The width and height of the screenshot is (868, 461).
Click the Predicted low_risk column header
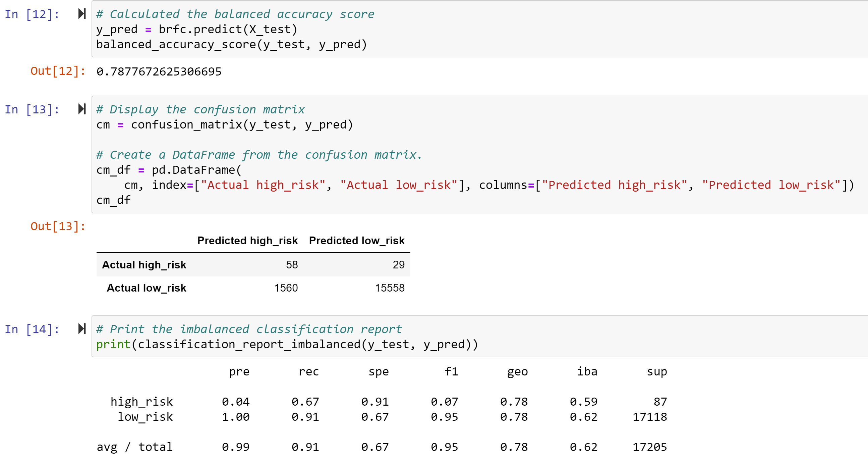[x=356, y=241]
